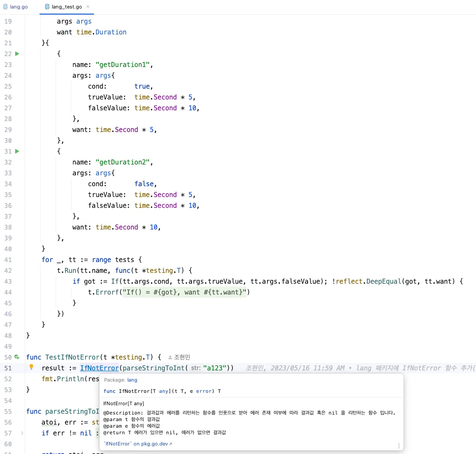The width and height of the screenshot is (476, 454).
Task: Click the range keyword on line 41
Action: 101,260
